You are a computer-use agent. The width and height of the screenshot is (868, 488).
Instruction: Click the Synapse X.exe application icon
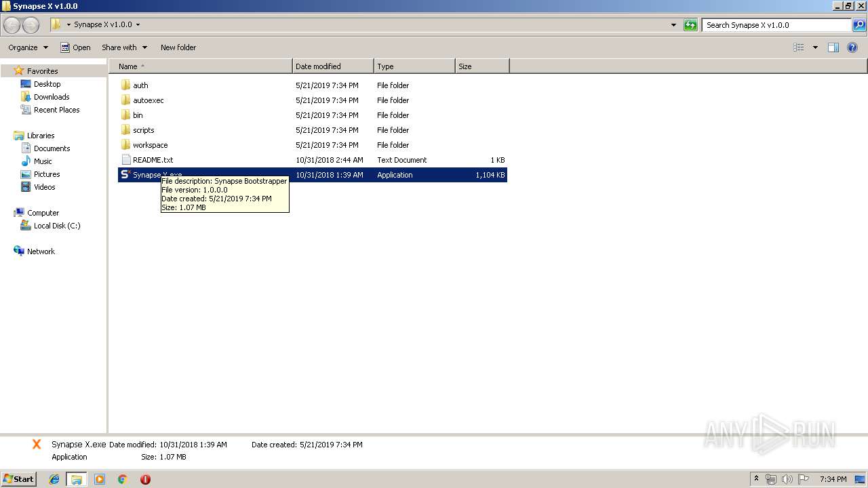[x=125, y=175]
